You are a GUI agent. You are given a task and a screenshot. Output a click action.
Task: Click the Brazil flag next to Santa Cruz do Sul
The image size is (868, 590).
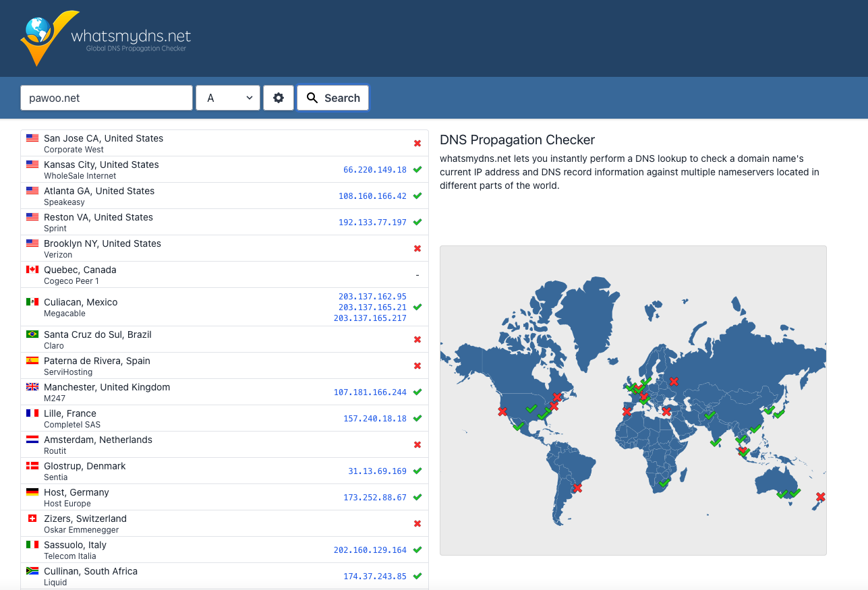(x=32, y=334)
